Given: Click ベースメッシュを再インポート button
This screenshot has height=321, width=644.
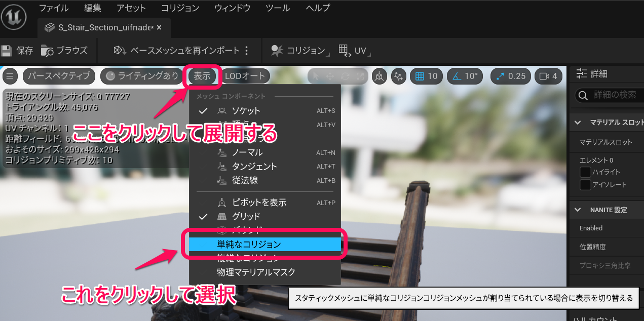Looking at the screenshot, I should (176, 51).
